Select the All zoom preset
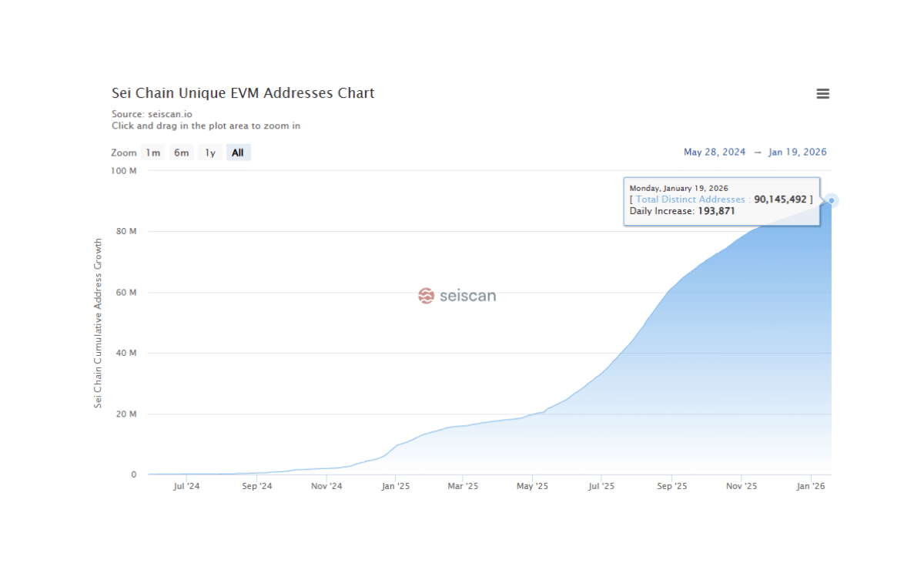Image resolution: width=924 pixels, height=580 pixels. click(238, 152)
